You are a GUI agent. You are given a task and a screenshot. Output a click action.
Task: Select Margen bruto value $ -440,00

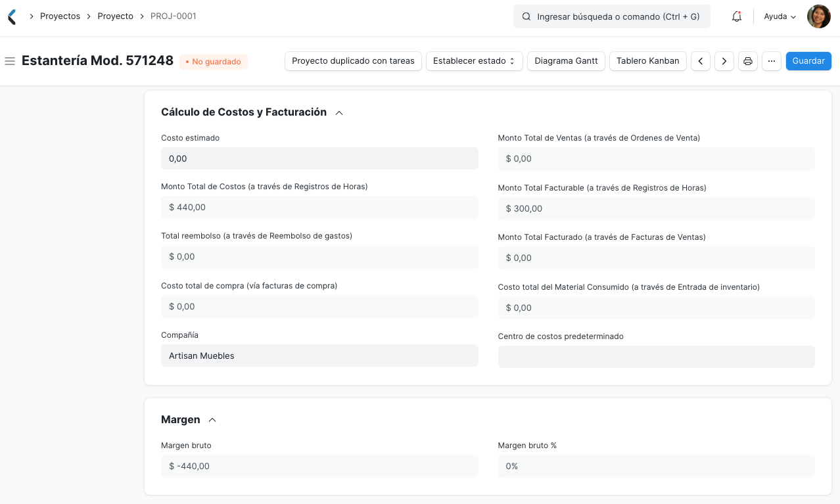click(x=189, y=466)
